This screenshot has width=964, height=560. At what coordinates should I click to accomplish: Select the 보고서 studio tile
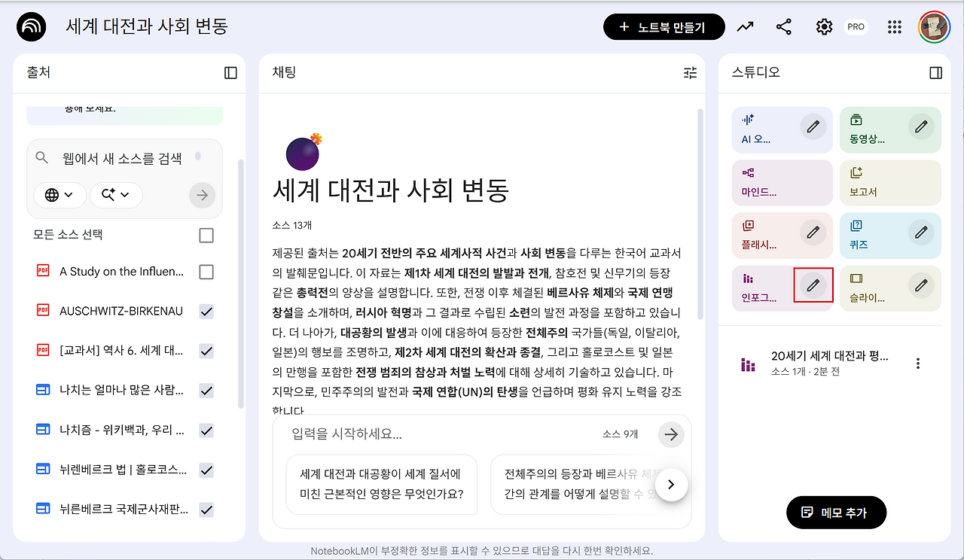[890, 183]
